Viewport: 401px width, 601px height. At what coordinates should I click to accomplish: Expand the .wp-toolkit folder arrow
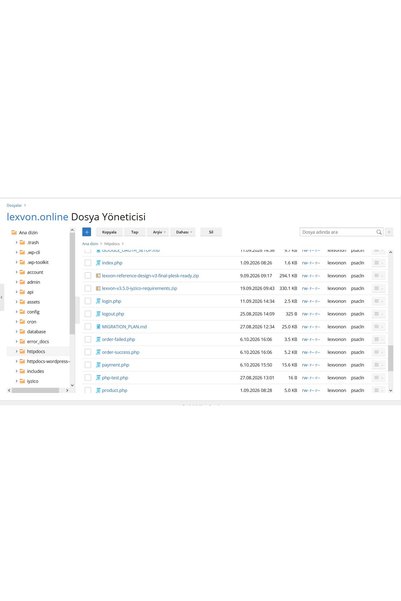click(x=16, y=262)
